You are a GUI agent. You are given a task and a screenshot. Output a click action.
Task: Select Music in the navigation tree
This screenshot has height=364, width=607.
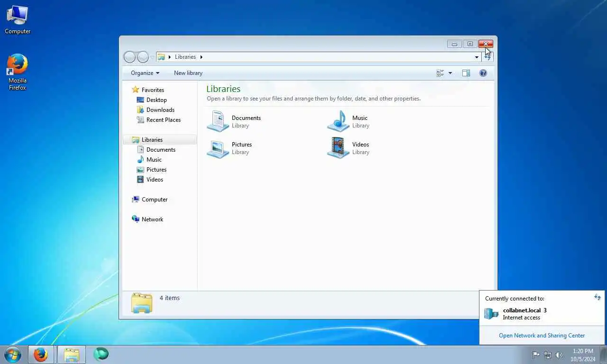coord(154,160)
